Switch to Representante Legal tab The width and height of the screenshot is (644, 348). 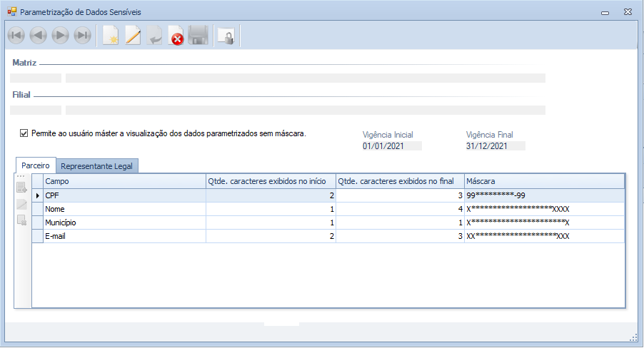97,166
